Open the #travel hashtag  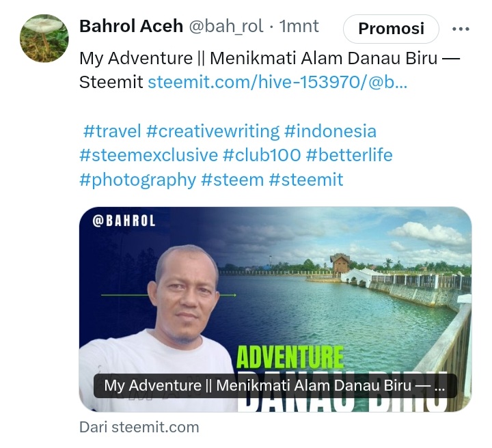112,131
